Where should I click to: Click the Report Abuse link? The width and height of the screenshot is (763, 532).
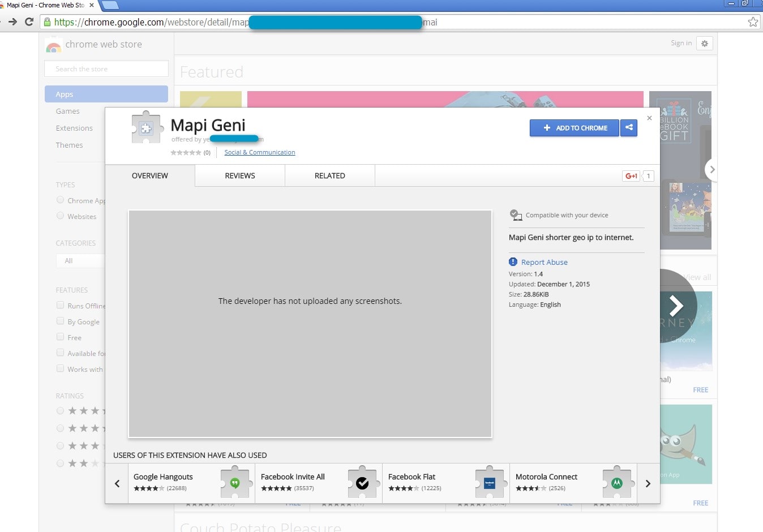coord(544,262)
